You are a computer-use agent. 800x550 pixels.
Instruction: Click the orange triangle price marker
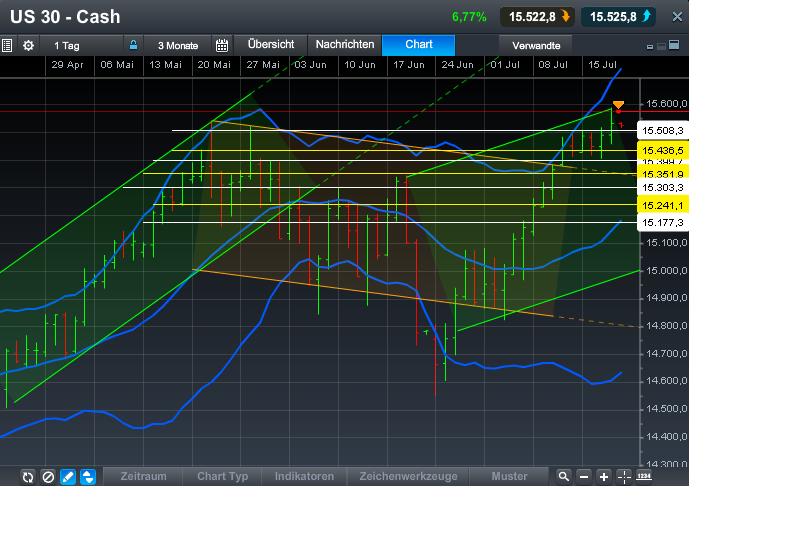coord(618,105)
